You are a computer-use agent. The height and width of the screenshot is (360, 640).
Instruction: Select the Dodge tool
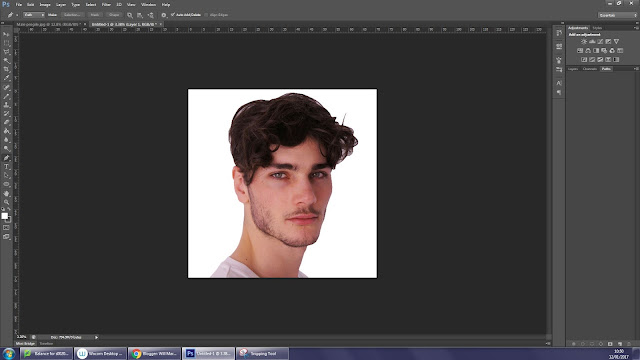click(x=6, y=149)
